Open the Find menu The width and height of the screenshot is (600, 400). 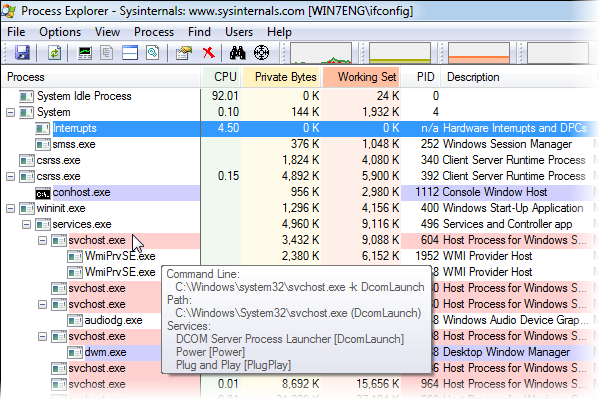pos(199,32)
